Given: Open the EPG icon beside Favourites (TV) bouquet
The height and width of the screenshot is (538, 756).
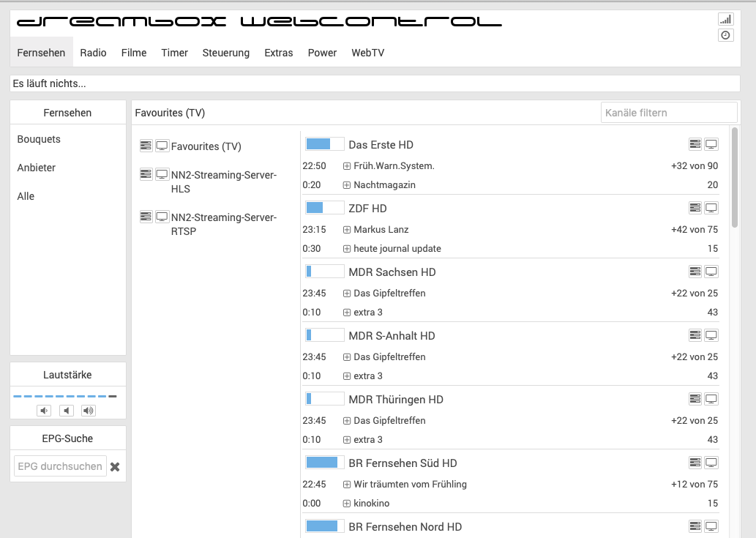Looking at the screenshot, I should click(146, 146).
